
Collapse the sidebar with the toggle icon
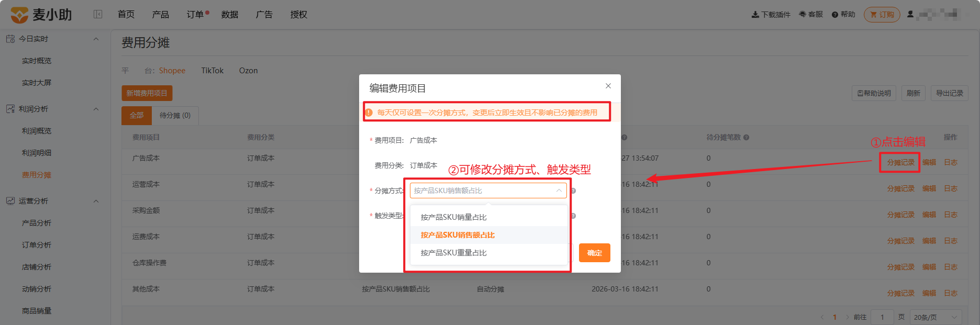click(98, 14)
